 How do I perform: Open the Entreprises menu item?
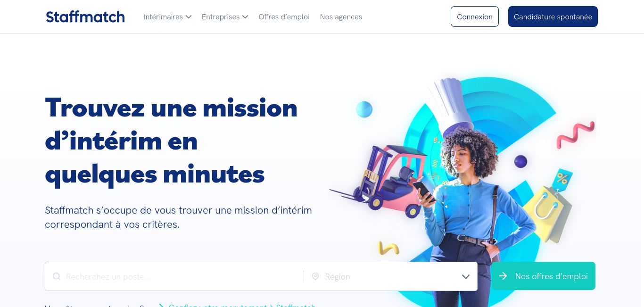point(221,17)
